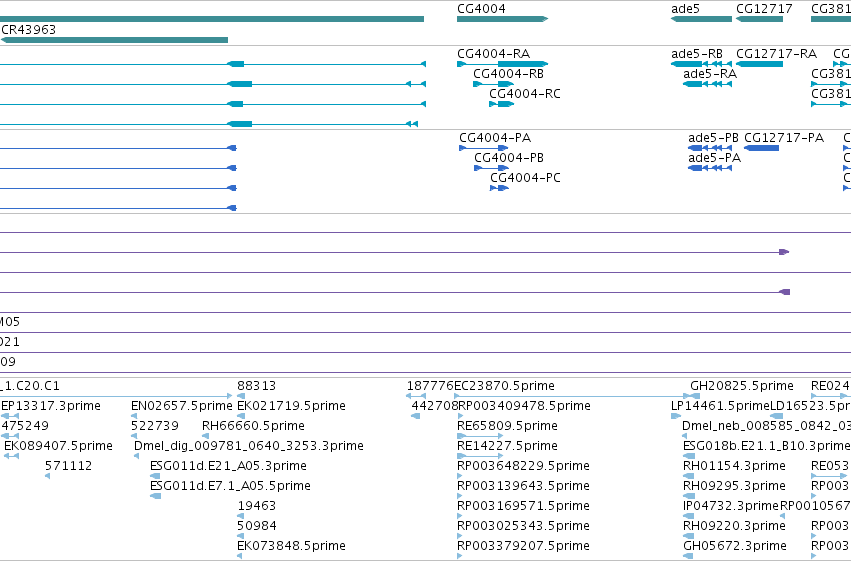This screenshot has width=851, height=561.
Task: Select the CG4004 gene bar
Action: (503, 19)
